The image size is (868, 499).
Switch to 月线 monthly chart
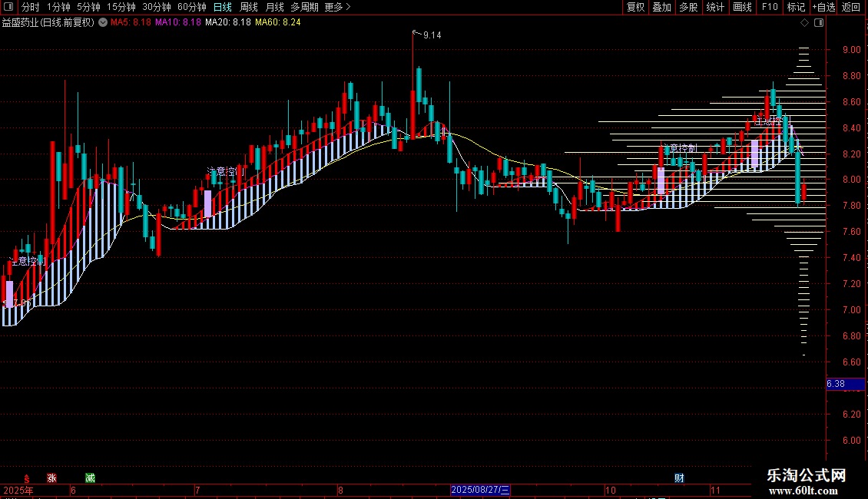click(x=274, y=7)
